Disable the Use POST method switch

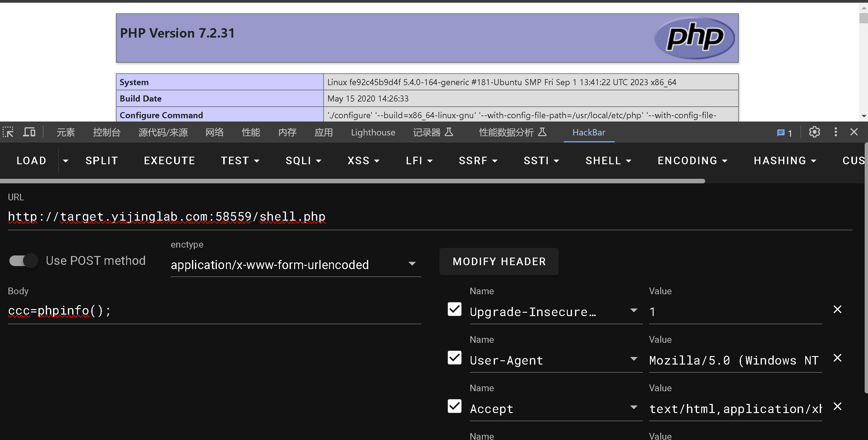coord(24,261)
